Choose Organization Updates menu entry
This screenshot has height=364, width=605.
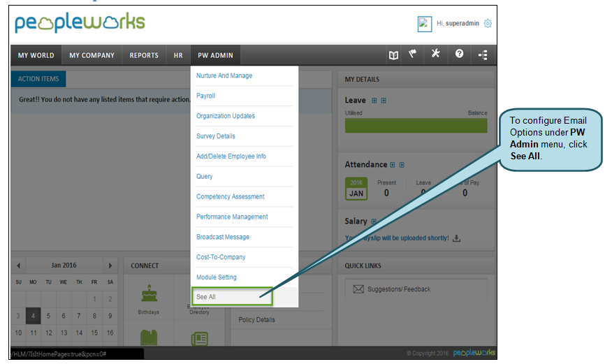coord(226,116)
